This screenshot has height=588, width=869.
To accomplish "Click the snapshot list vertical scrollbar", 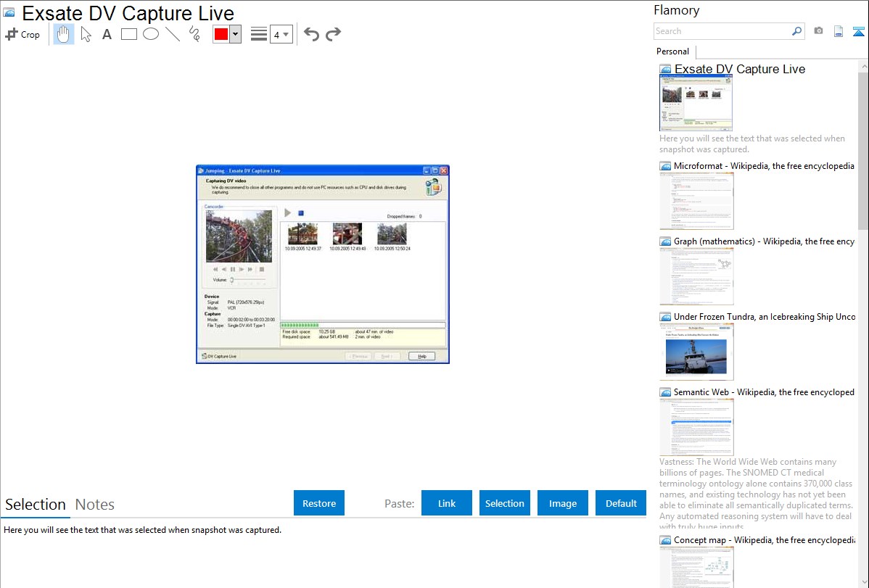I will point(863,149).
